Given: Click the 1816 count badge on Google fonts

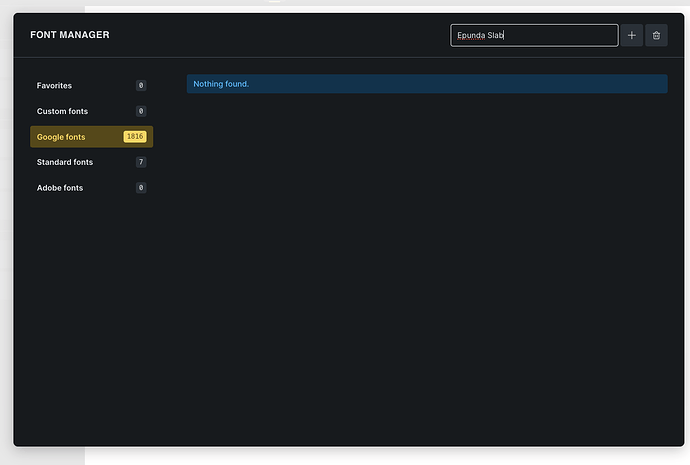Looking at the screenshot, I should pos(135,137).
